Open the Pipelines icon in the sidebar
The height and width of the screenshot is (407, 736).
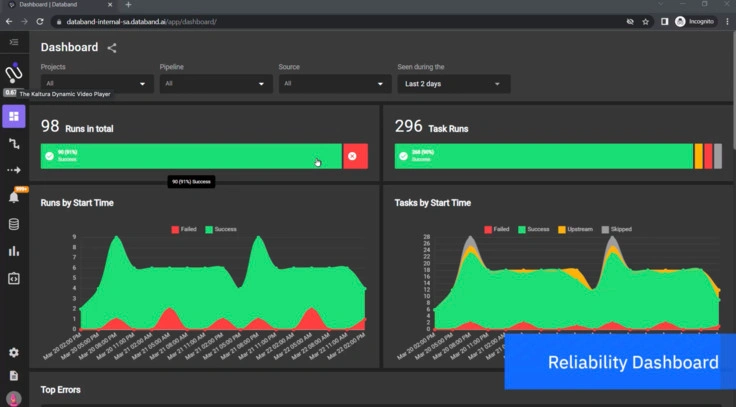coord(14,144)
